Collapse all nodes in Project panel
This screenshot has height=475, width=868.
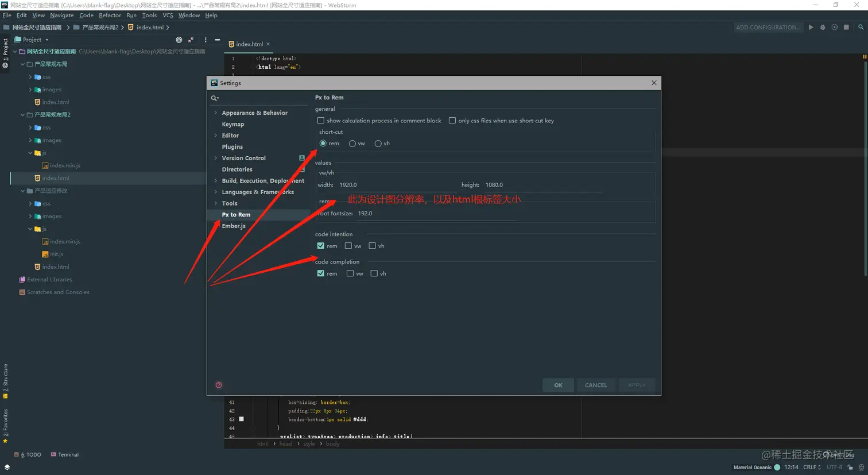[x=191, y=40]
